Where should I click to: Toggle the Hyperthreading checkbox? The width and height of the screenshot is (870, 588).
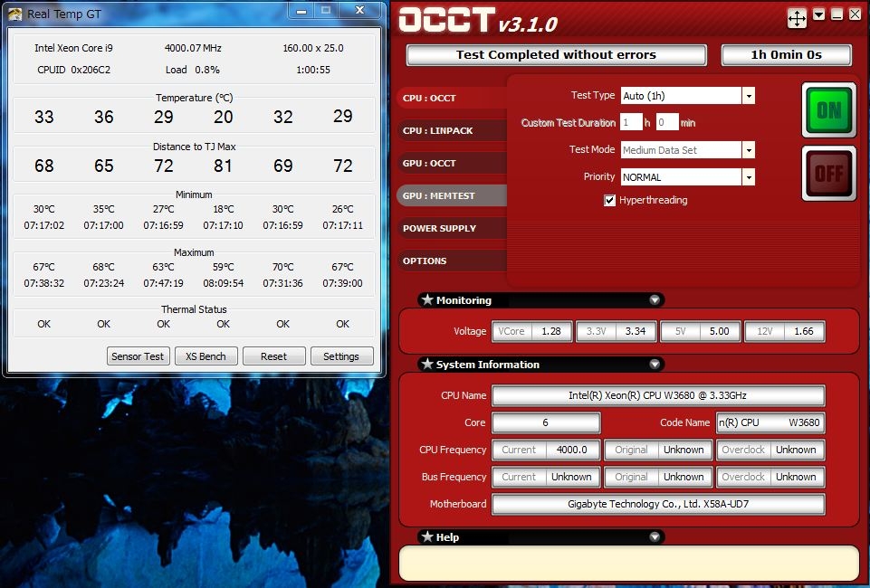[x=610, y=200]
